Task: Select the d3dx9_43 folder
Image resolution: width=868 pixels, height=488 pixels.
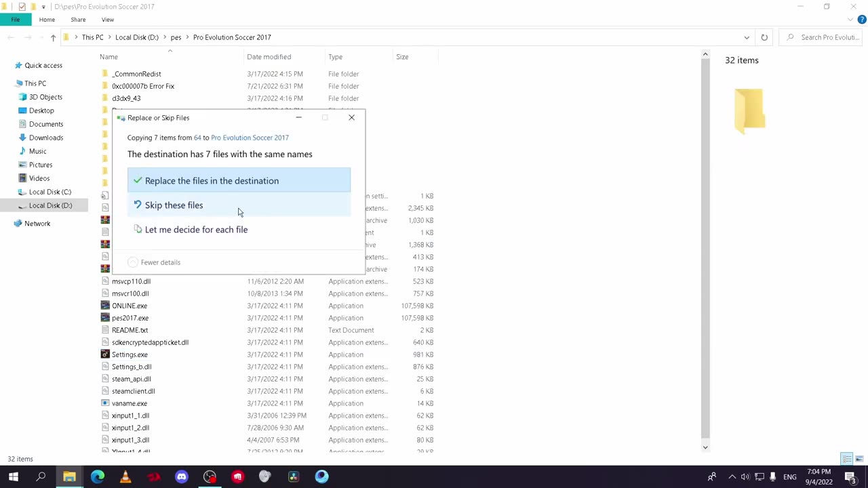Action: pyautogui.click(x=126, y=98)
